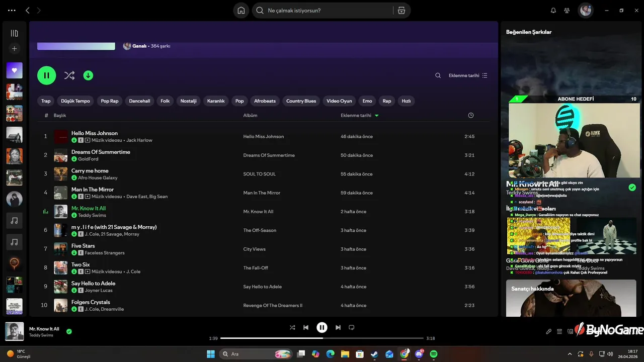644x362 pixels.
Task: Click the Sanatçı hakkında card
Action: pyautogui.click(x=571, y=298)
